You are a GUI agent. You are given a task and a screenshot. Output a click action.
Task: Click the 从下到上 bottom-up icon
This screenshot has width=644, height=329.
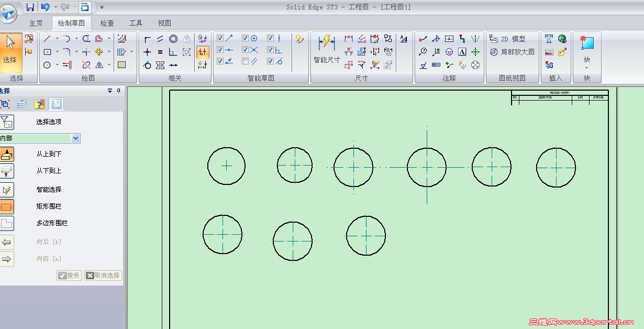7,171
